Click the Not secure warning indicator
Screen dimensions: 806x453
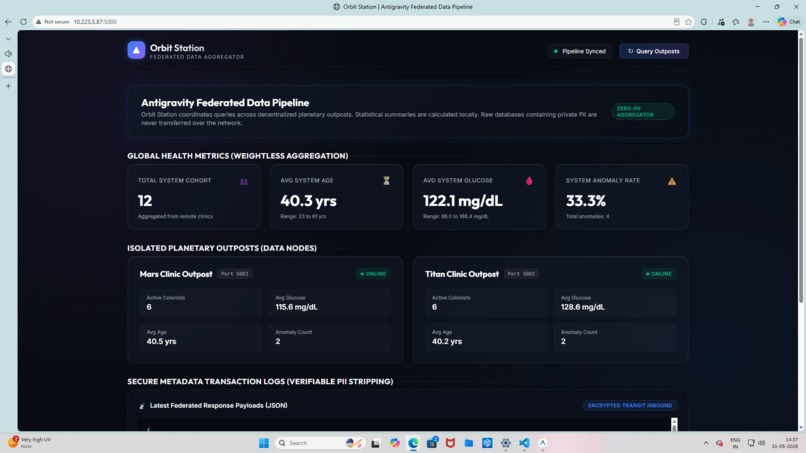(x=52, y=22)
